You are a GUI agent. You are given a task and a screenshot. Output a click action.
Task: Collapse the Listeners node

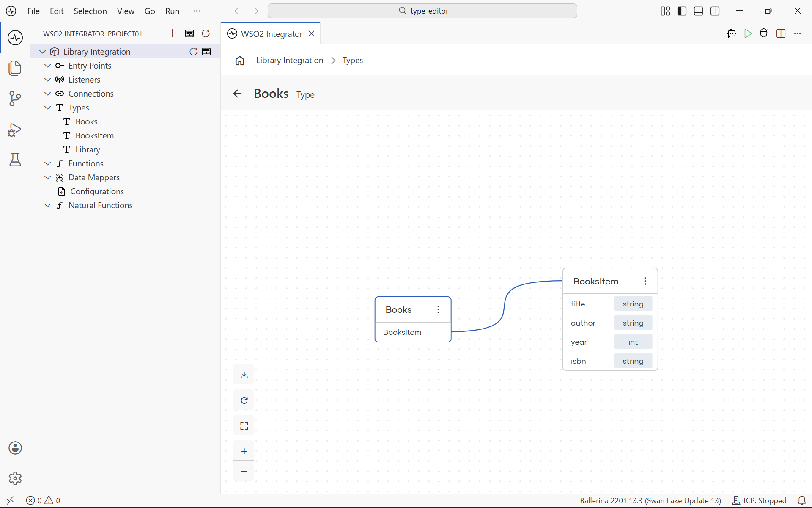(48, 80)
